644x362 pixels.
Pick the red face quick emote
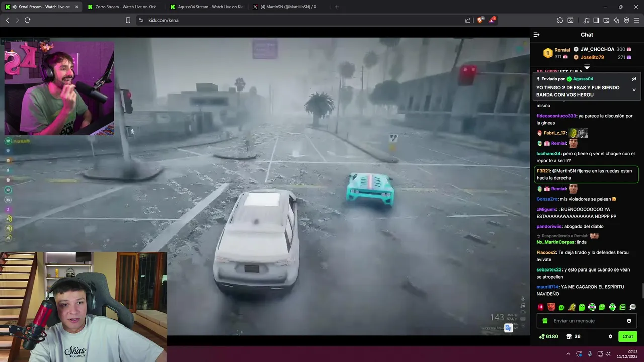(551, 307)
